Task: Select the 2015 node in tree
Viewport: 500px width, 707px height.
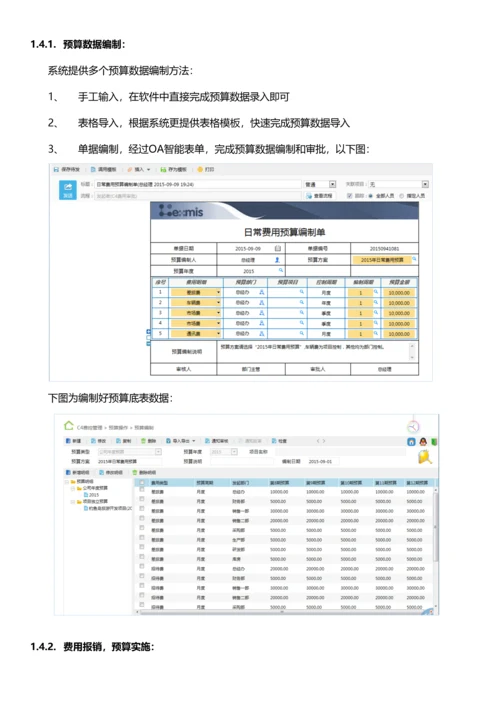Action: coord(94,495)
